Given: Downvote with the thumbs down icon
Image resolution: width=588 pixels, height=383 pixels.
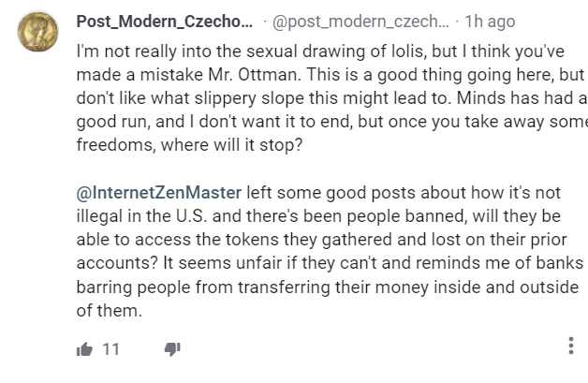Looking at the screenshot, I should point(172,349).
